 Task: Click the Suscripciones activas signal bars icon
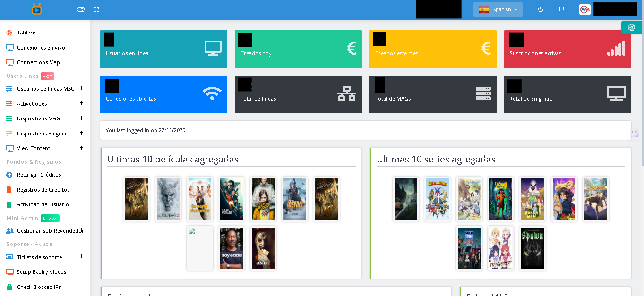[x=616, y=48]
